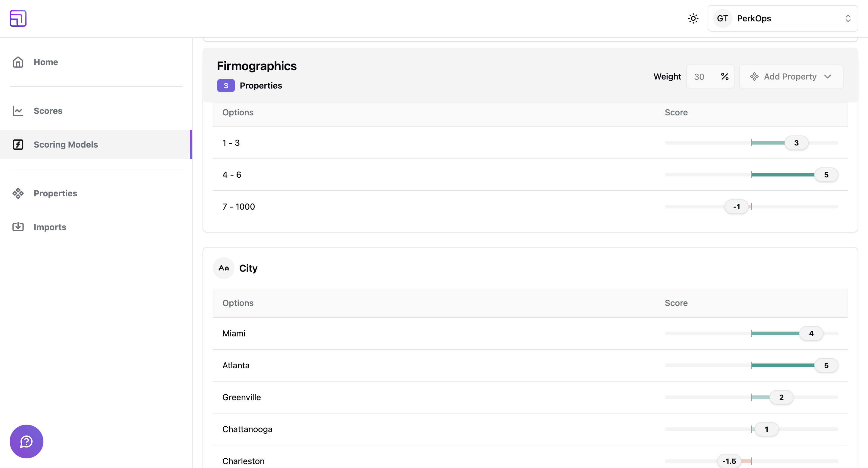Image resolution: width=868 pixels, height=468 pixels.
Task: Click the Firmographics section heading
Action: pyautogui.click(x=257, y=66)
